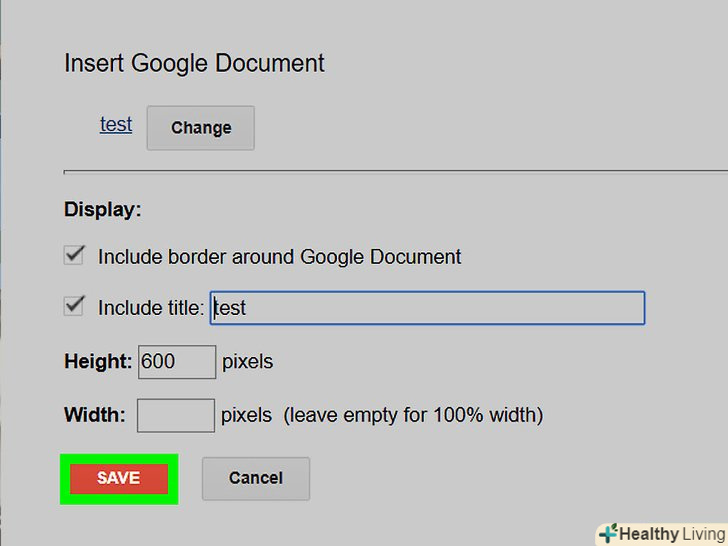Click the Change button
The image size is (728, 546).
[x=200, y=128]
